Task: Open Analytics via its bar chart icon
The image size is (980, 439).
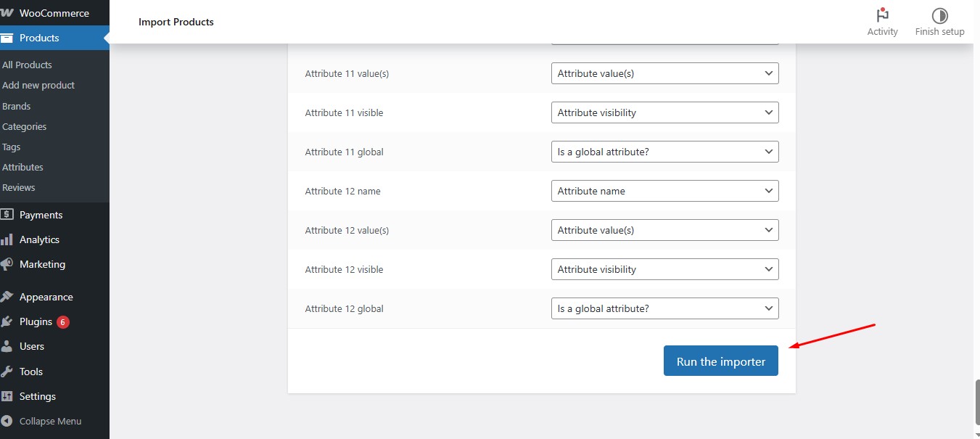Action: pyautogui.click(x=7, y=239)
